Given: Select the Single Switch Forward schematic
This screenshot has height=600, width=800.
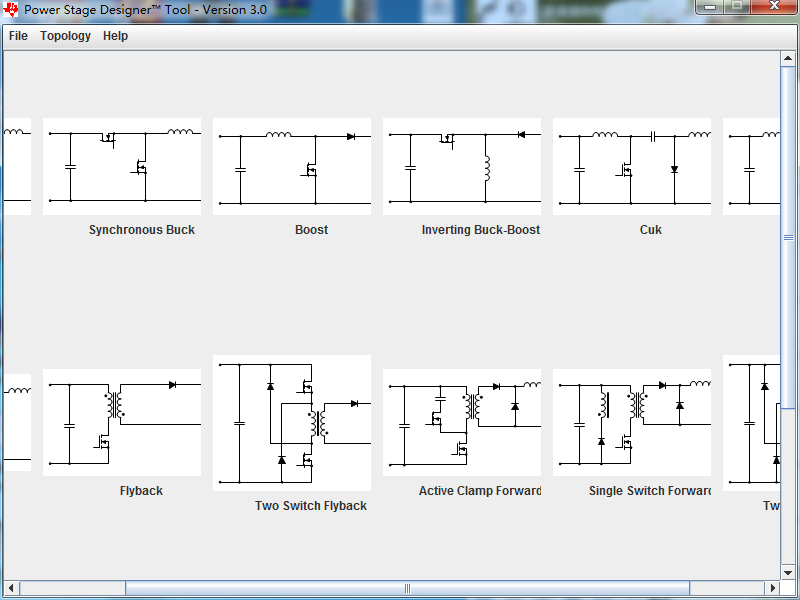Looking at the screenshot, I should (632, 422).
